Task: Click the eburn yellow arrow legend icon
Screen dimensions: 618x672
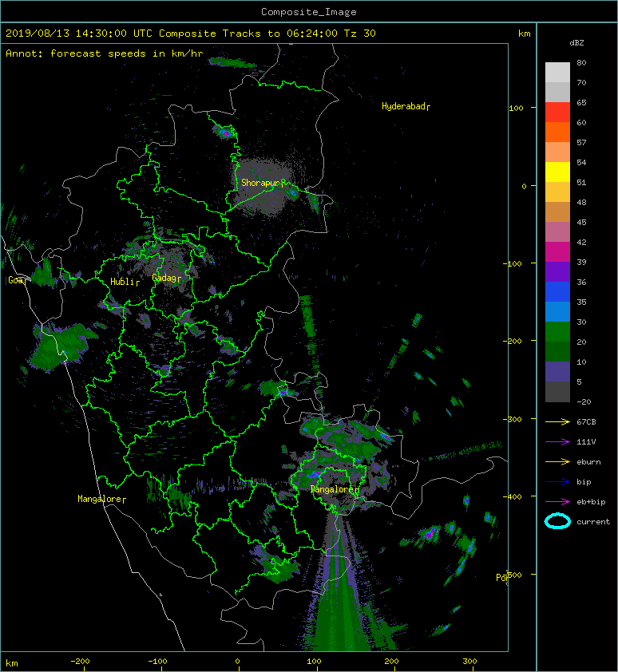Action: (557, 462)
